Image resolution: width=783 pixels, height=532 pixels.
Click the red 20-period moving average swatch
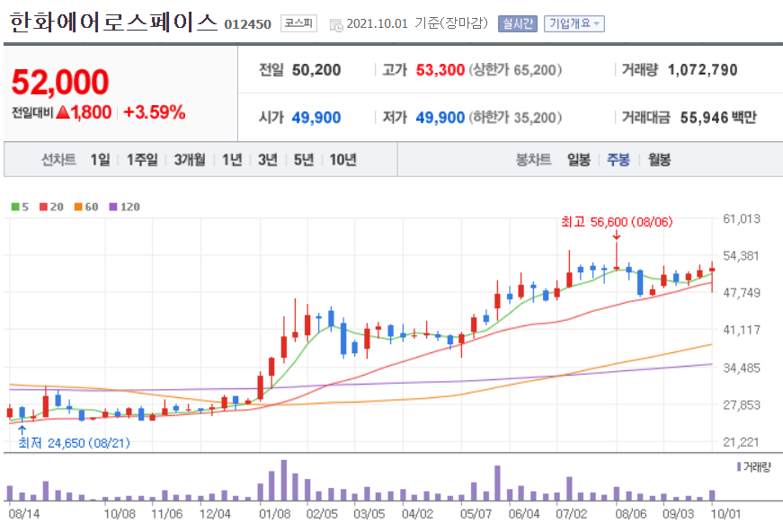tap(43, 207)
